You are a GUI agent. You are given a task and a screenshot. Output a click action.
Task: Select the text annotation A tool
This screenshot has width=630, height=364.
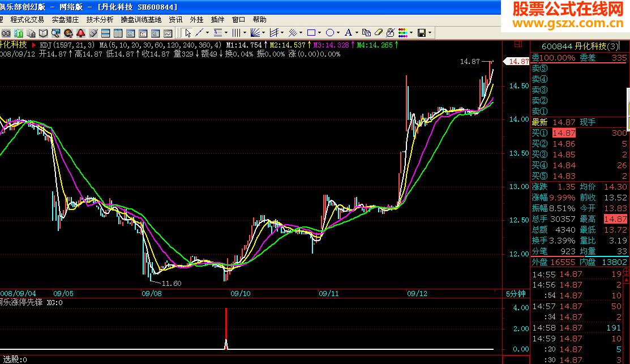[x=348, y=33]
